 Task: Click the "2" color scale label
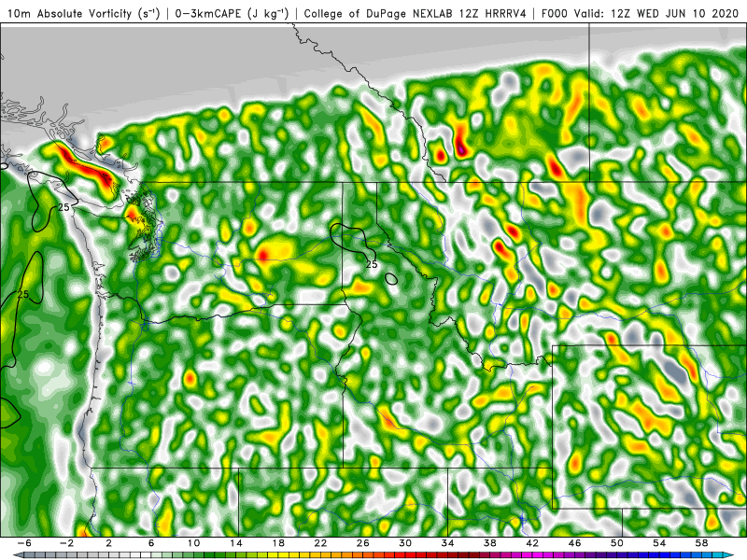coord(108,543)
